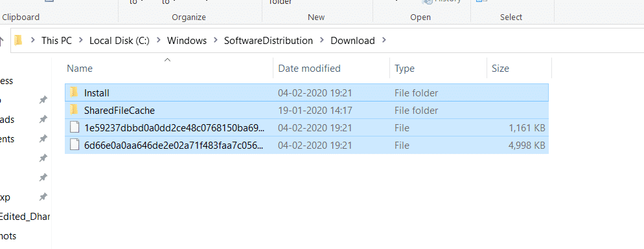Viewport: 644px width, 249px height.
Task: Click the Select ribbon group label
Action: click(x=511, y=17)
